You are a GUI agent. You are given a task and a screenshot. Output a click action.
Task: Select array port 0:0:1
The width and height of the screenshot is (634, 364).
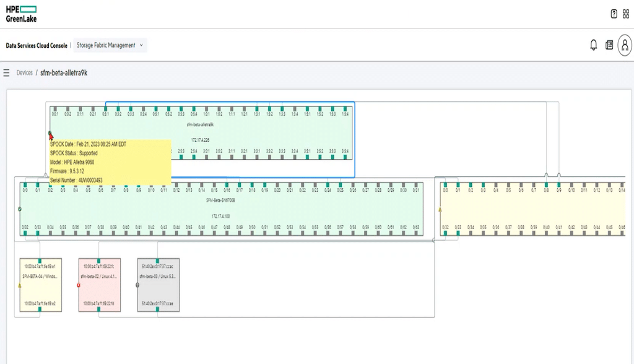(x=55, y=109)
